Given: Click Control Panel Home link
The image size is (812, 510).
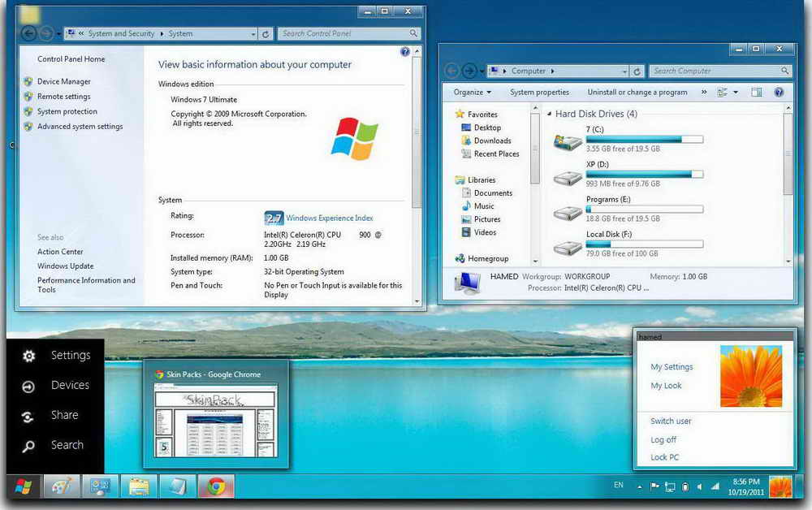Looking at the screenshot, I should point(71,59).
